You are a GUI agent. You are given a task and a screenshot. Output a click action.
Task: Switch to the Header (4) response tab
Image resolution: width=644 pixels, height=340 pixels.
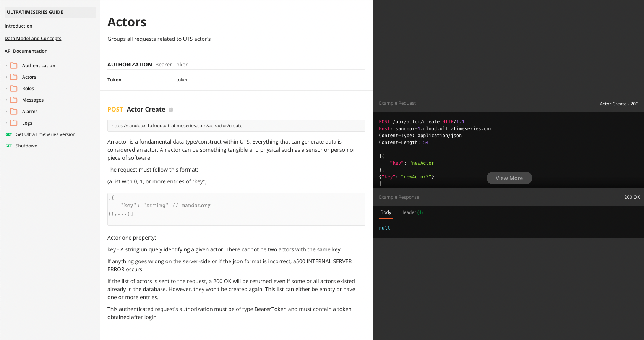(412, 212)
